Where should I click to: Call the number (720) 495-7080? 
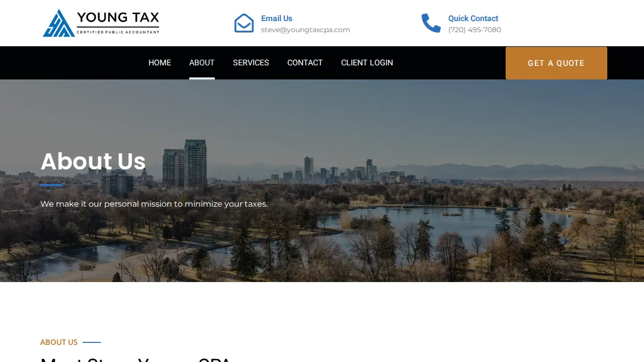point(475,30)
